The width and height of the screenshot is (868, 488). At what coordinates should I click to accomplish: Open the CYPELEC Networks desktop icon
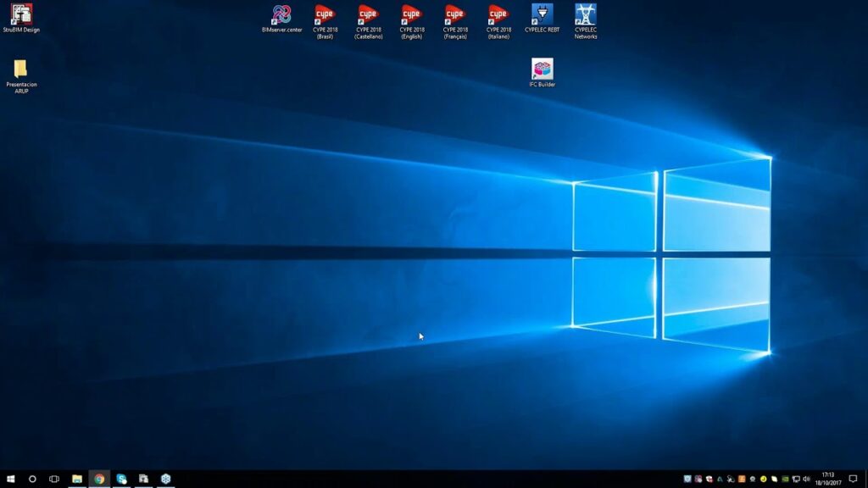(x=586, y=15)
